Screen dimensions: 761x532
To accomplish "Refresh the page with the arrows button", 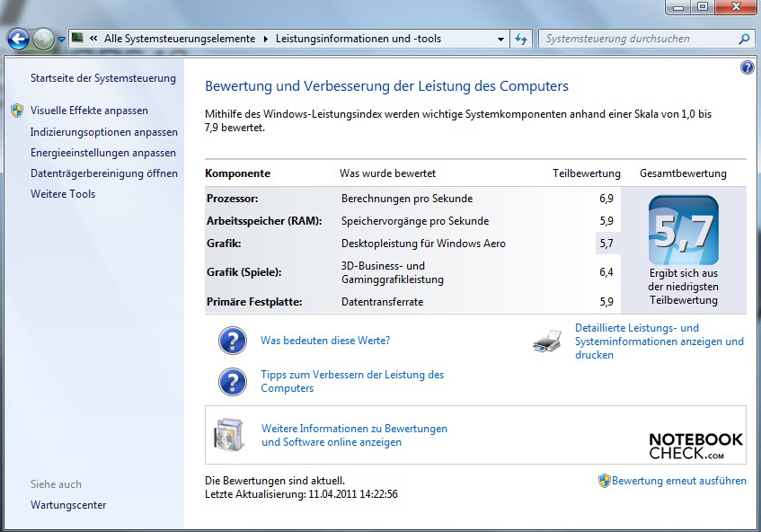I will click(x=521, y=39).
